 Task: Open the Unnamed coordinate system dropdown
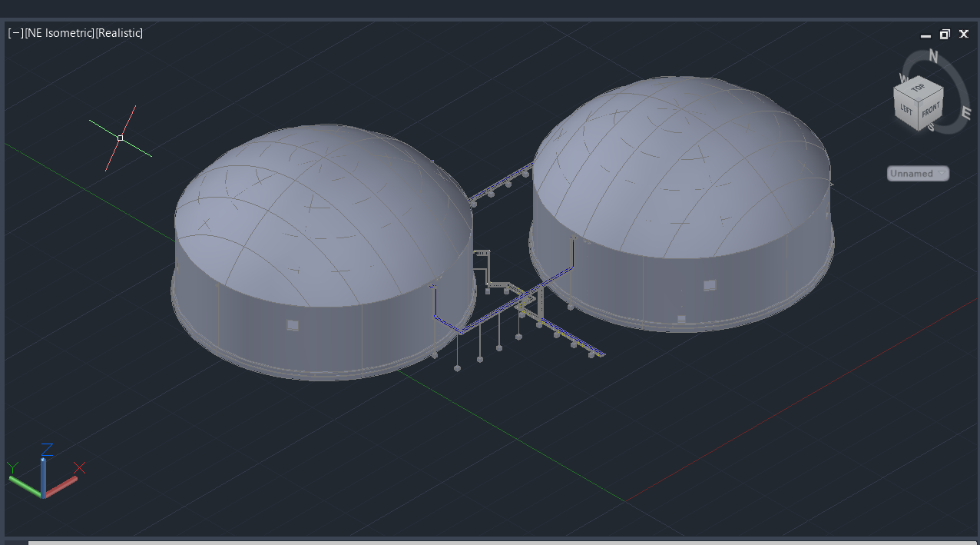tap(918, 174)
